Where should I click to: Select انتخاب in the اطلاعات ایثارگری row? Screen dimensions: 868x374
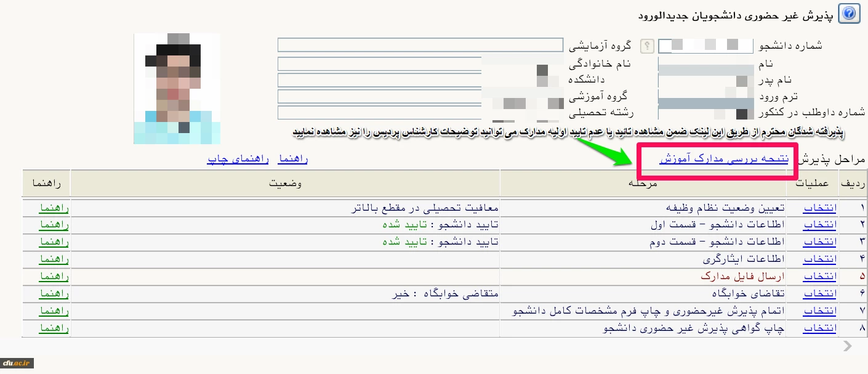click(819, 259)
